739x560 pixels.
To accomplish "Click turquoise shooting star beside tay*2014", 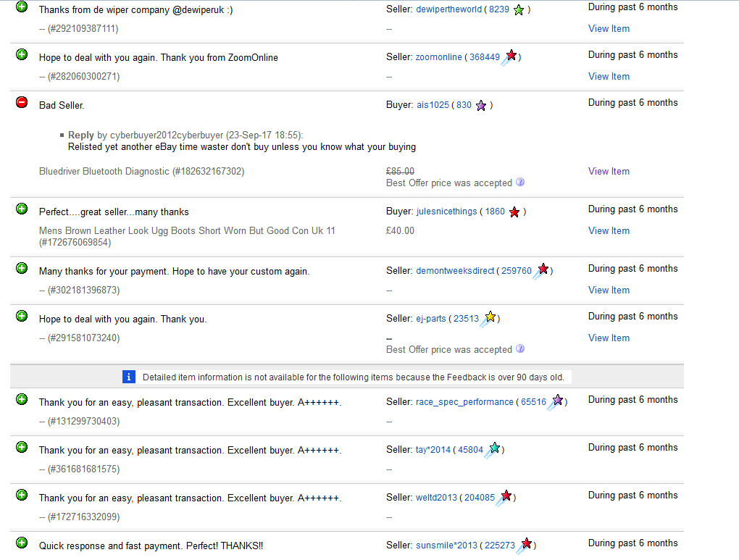I will pyautogui.click(x=493, y=449).
